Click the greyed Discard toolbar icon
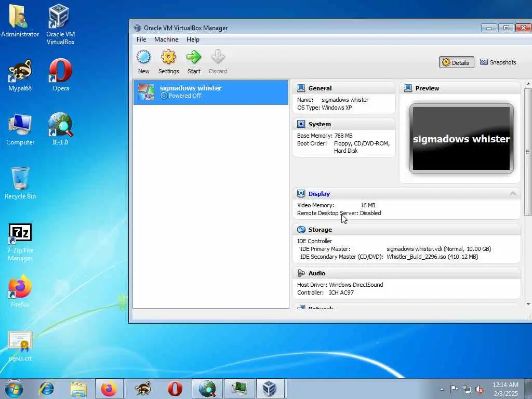Screen dimensions: 532x399 [x=218, y=57]
